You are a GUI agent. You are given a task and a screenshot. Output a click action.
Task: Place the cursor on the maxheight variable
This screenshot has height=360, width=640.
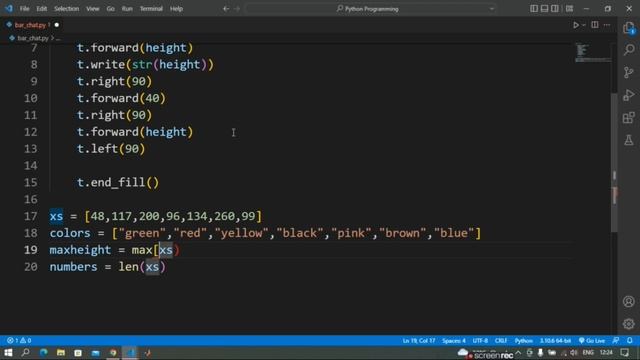click(x=80, y=250)
